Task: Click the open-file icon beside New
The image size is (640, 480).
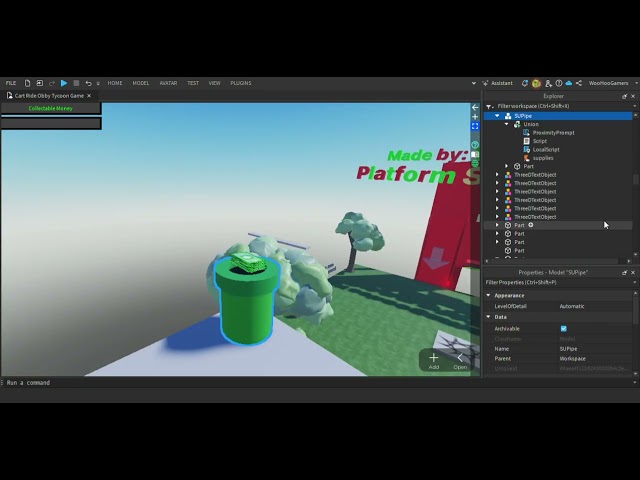Action: pos(40,83)
